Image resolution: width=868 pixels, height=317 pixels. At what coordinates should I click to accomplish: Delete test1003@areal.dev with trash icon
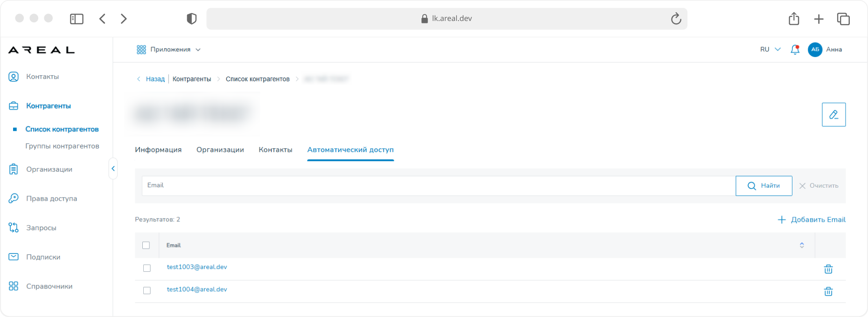click(828, 269)
